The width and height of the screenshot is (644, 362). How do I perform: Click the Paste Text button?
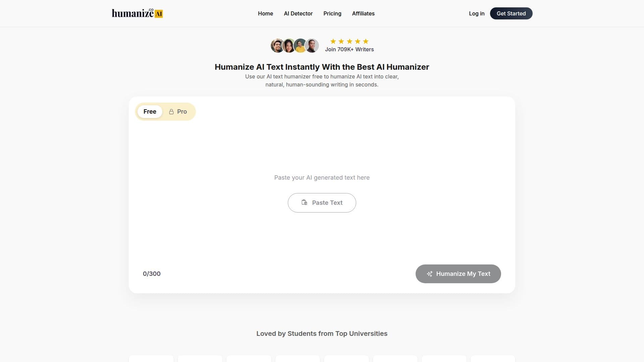322,203
